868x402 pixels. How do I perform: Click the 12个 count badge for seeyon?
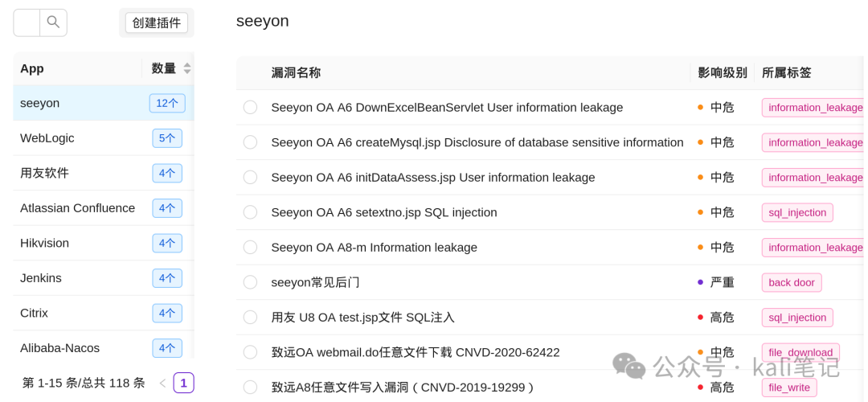point(167,104)
